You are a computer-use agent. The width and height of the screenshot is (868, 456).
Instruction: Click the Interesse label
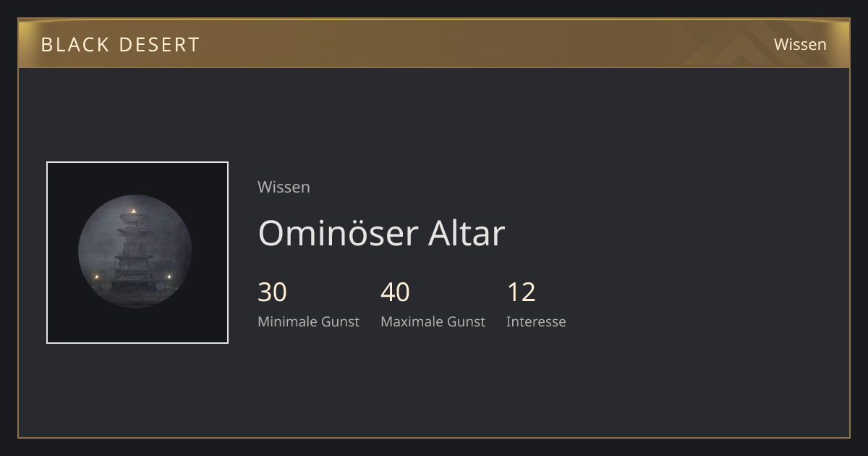536,321
